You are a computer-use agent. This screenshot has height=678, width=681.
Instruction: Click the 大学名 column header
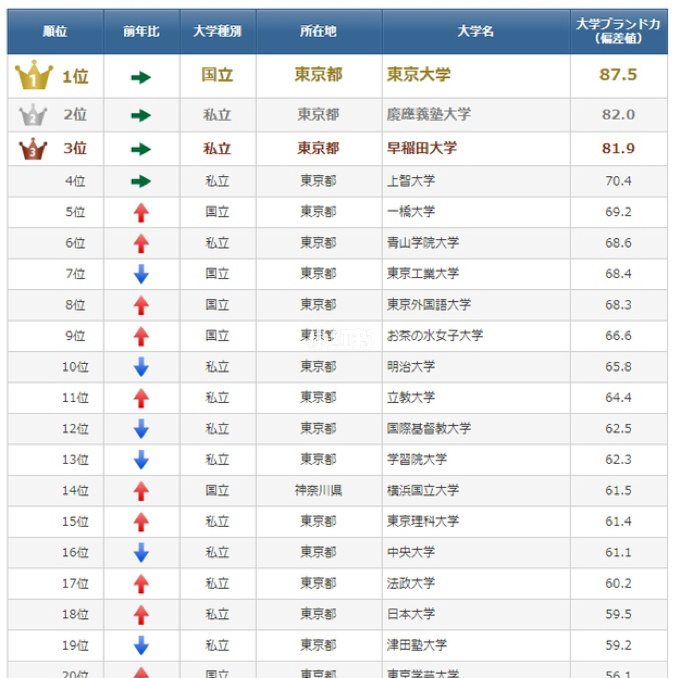(x=476, y=32)
